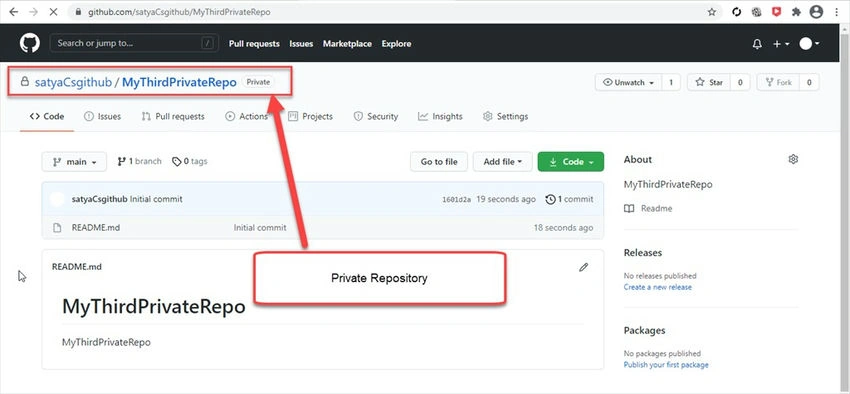Click the Releases heading
This screenshot has width=850, height=394.
pos(643,253)
